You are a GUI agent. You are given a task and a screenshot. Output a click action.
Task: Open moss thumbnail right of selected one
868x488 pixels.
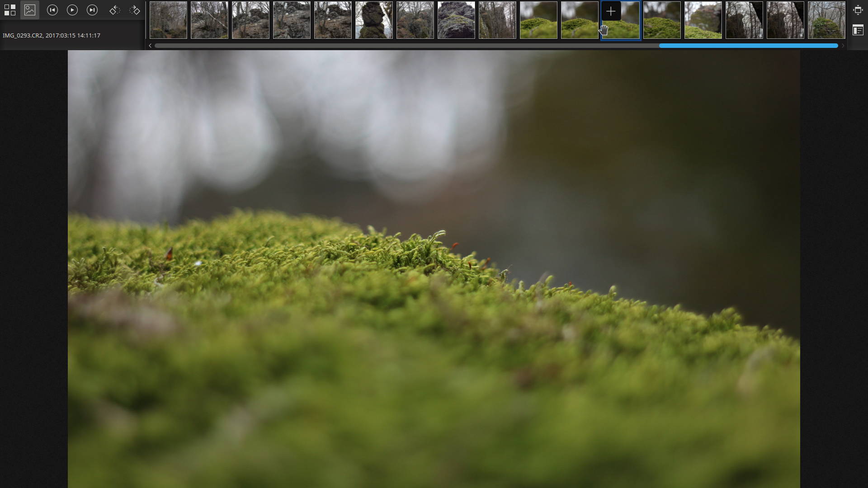662,20
